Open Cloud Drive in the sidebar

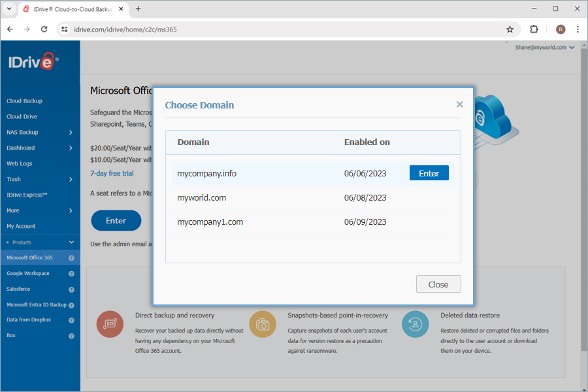(22, 117)
